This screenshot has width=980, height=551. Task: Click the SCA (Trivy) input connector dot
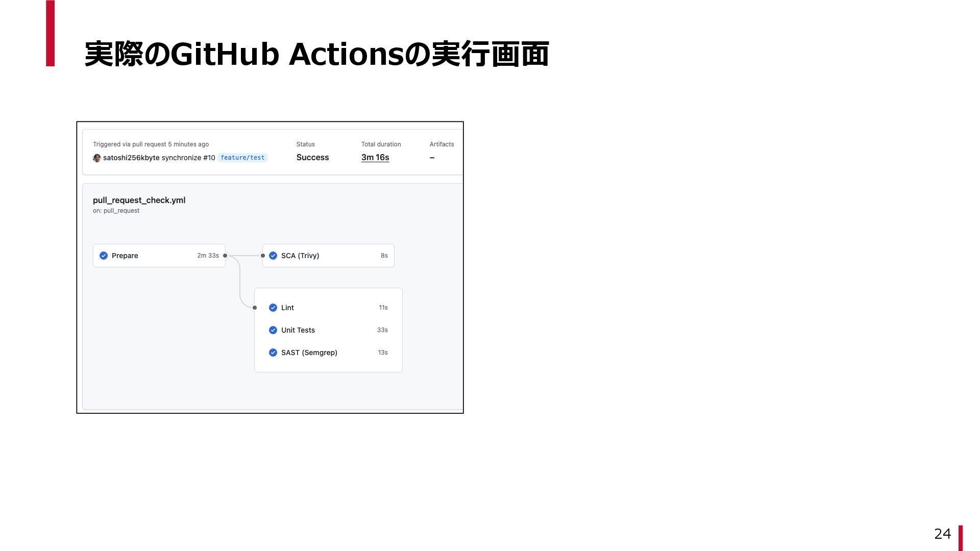(263, 256)
